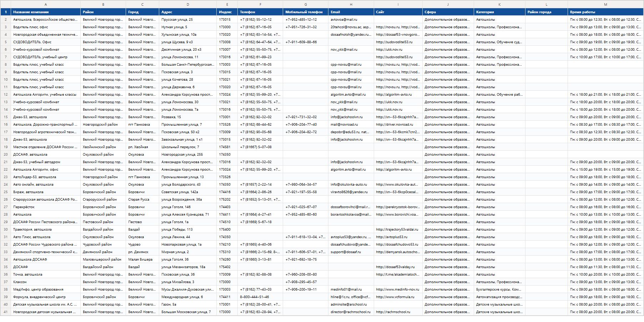Screen dimensions: 644x322
Task: Click the 'Район города' header cell
Action: 547,12
